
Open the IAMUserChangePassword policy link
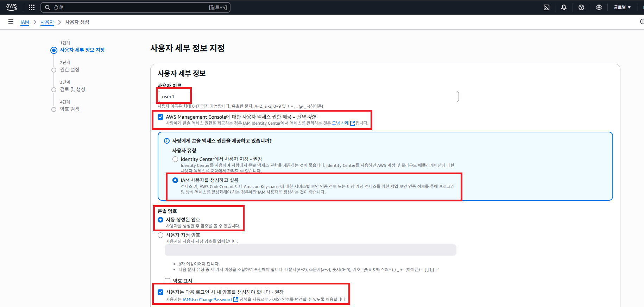pos(207,300)
